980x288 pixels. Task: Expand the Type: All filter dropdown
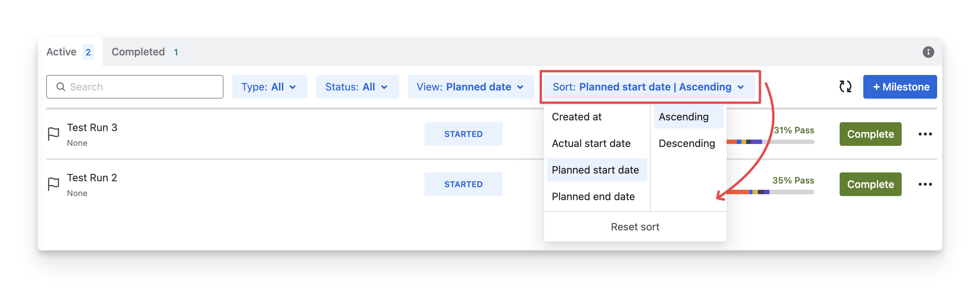(269, 87)
